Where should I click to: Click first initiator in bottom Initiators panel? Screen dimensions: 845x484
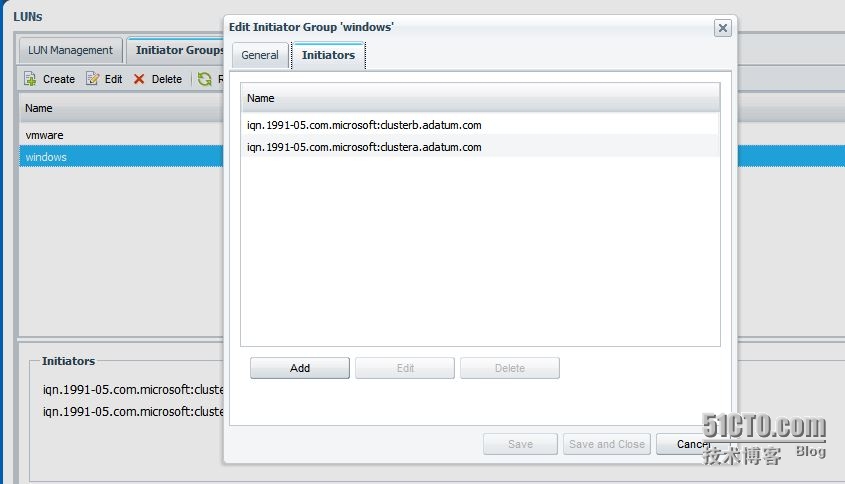coord(133,389)
